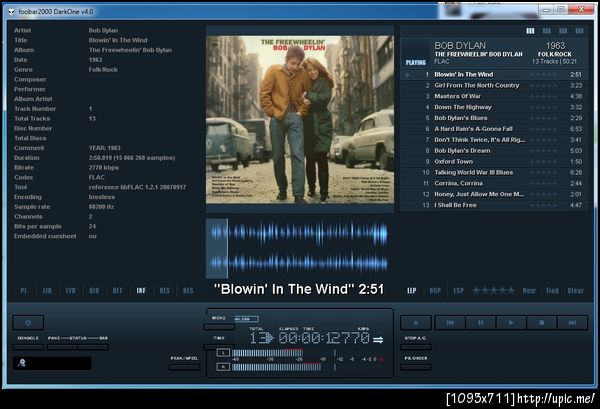
Task: Click the Genre value Folk/Rock
Action: pyautogui.click(x=103, y=70)
